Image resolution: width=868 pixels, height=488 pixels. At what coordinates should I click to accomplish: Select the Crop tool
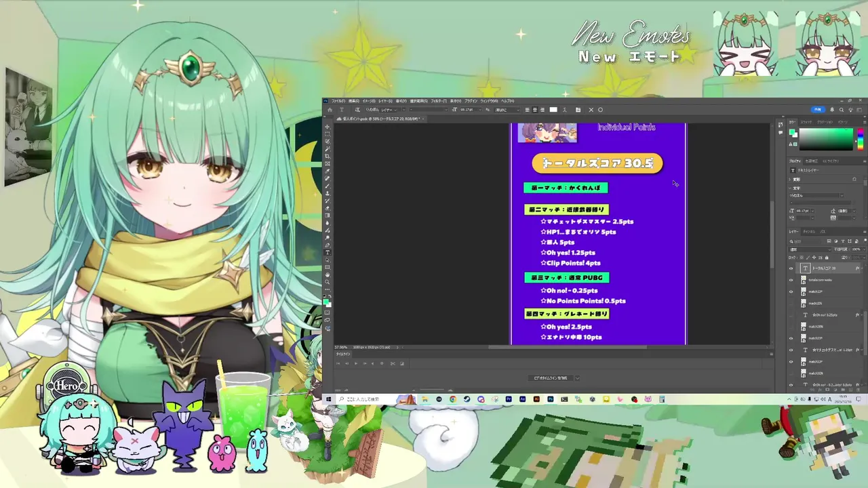[x=328, y=155]
